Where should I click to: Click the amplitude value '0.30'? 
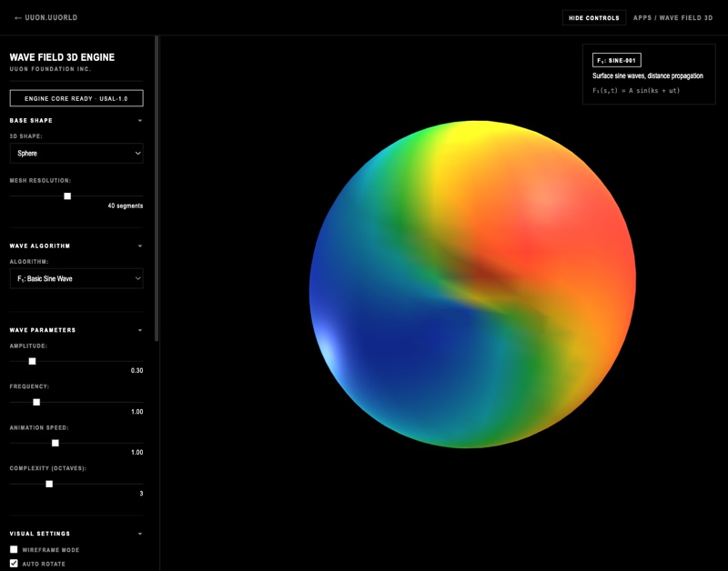(x=137, y=371)
